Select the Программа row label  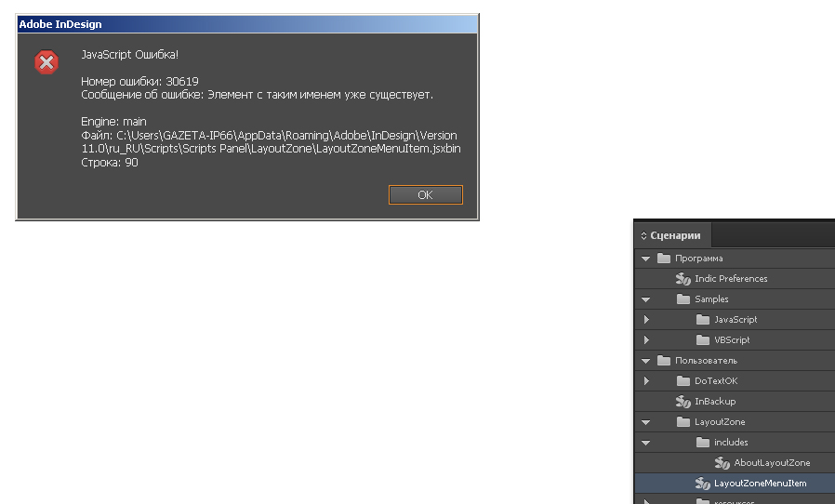(x=699, y=259)
